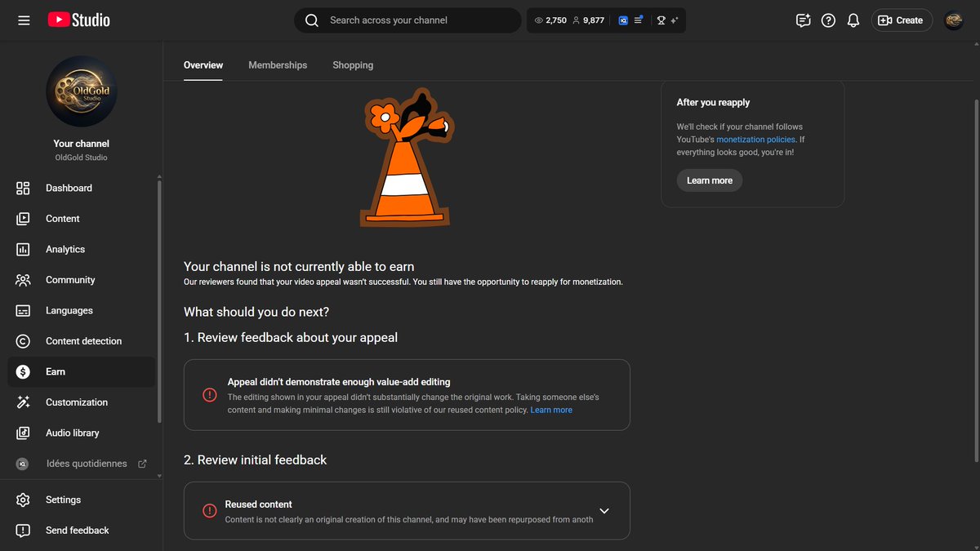Click the red alert icon beside Reused content
980x551 pixels.
click(x=210, y=511)
